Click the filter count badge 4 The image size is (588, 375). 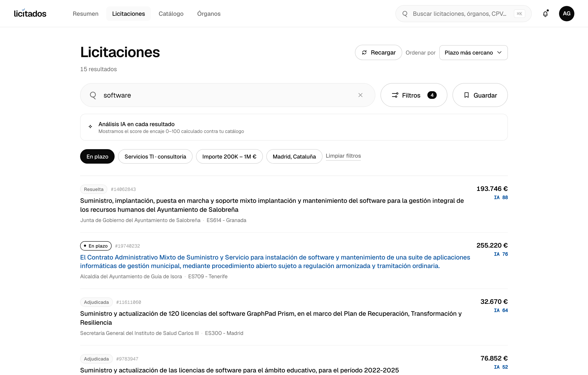432,95
